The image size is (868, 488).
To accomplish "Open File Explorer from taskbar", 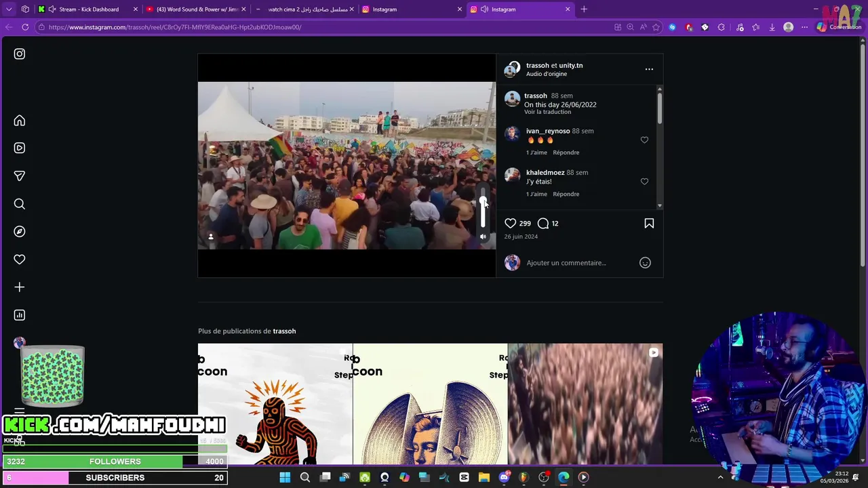I will pos(484,477).
